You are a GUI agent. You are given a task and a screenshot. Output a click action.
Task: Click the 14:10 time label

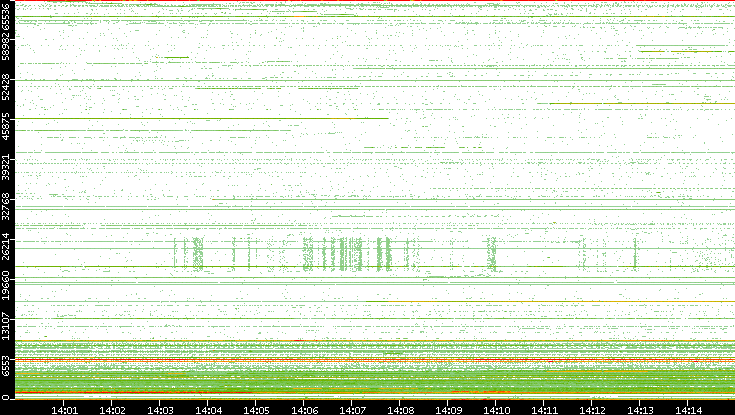click(497, 409)
